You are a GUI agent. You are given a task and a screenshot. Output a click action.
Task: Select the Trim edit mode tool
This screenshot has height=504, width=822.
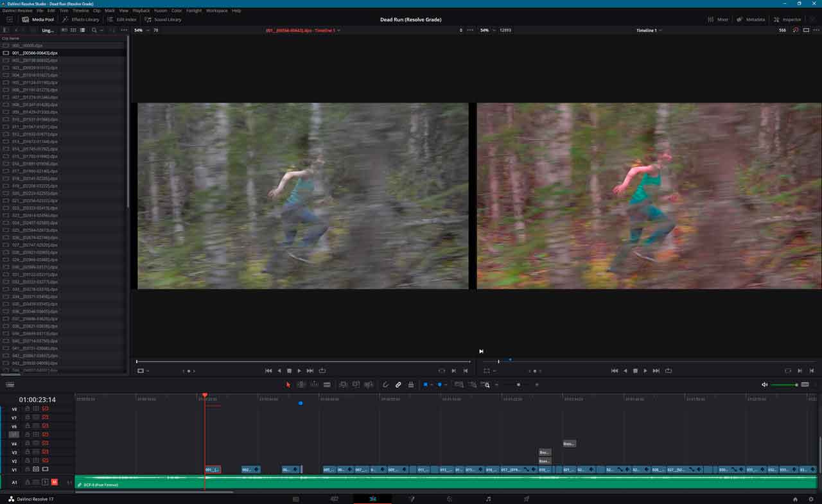click(301, 385)
